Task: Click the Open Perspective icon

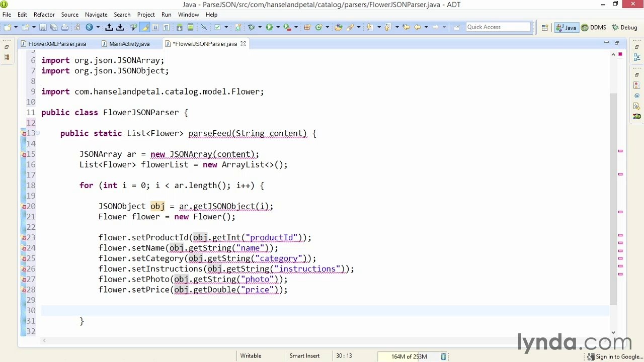Action: [x=545, y=28]
